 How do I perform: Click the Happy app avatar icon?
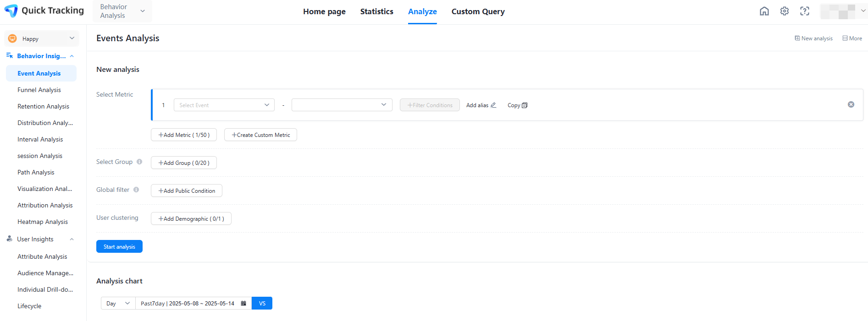pos(12,38)
